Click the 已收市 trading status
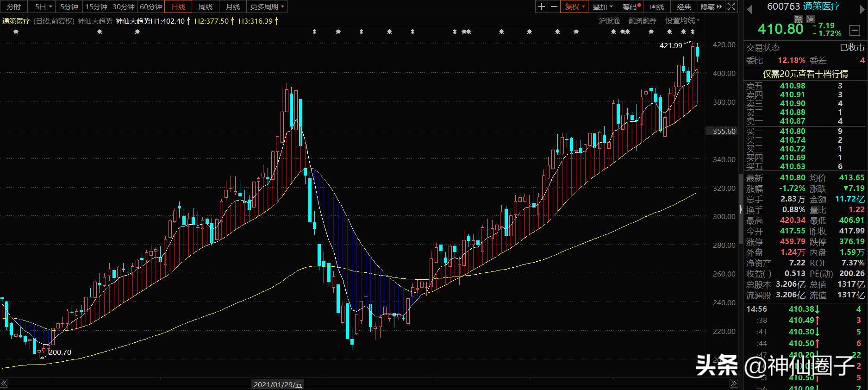868x390 pixels. tap(852, 48)
